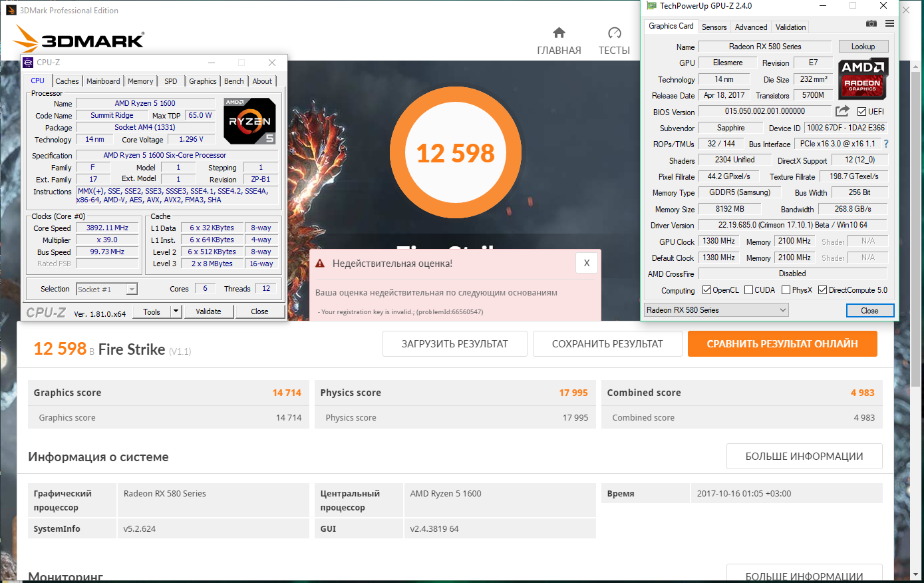Click the SystemInfo version v5.2.624
This screenshot has width=924, height=583.
[140, 529]
